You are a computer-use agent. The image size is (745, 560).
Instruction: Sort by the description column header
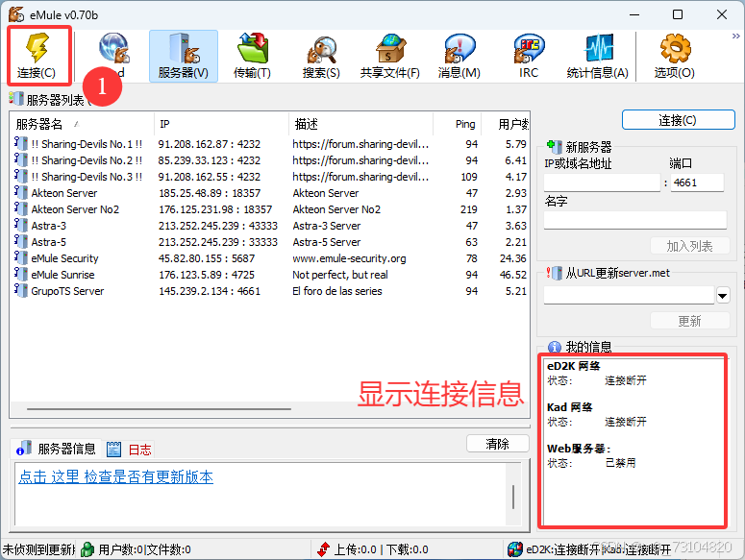pyautogui.click(x=361, y=124)
